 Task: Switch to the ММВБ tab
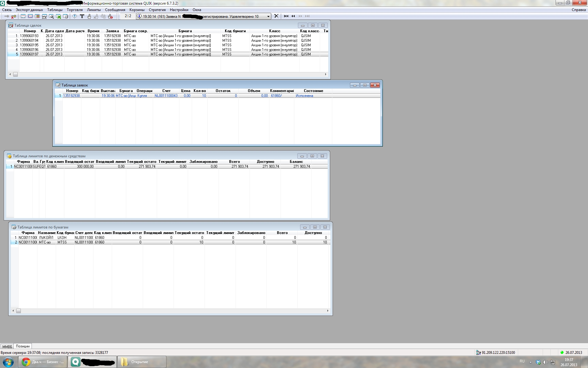coord(7,347)
